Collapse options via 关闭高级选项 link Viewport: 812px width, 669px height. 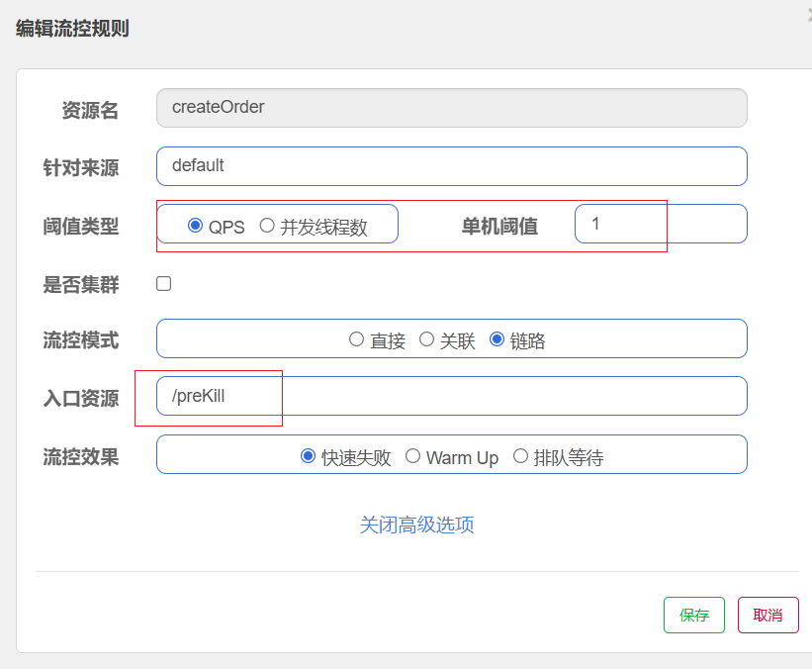click(416, 525)
